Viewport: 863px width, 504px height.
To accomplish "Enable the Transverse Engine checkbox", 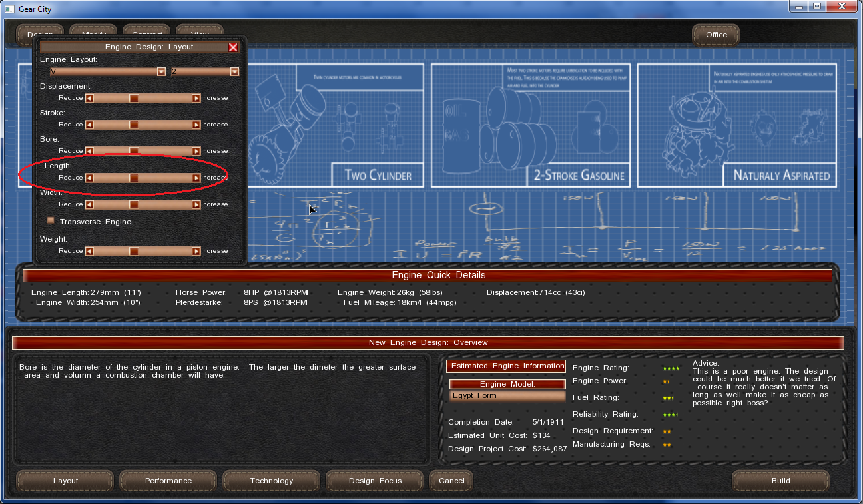I will pyautogui.click(x=51, y=221).
